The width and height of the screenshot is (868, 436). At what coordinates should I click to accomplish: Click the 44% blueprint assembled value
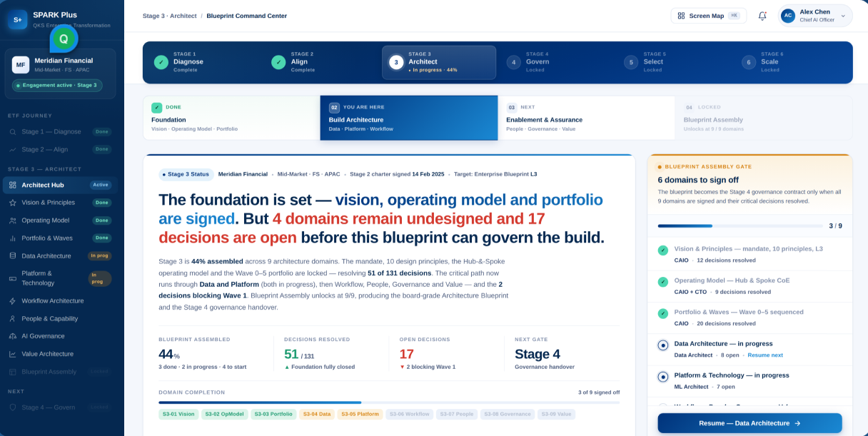point(169,354)
